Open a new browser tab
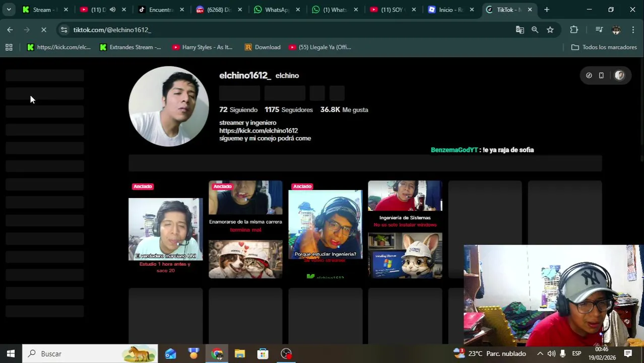 (x=546, y=10)
